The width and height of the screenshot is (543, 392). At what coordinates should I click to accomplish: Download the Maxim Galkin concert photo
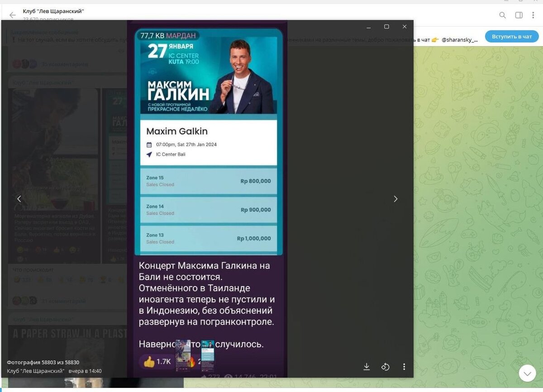point(367,367)
